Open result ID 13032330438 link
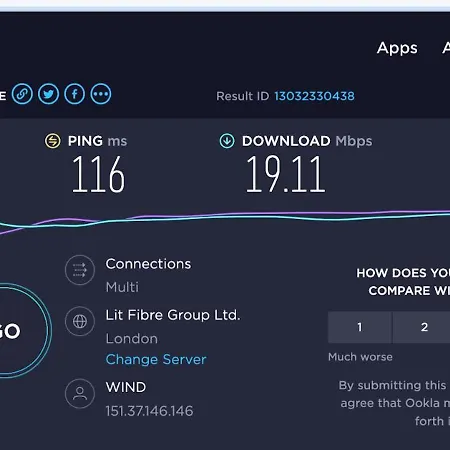This screenshot has height=450, width=450. click(314, 96)
